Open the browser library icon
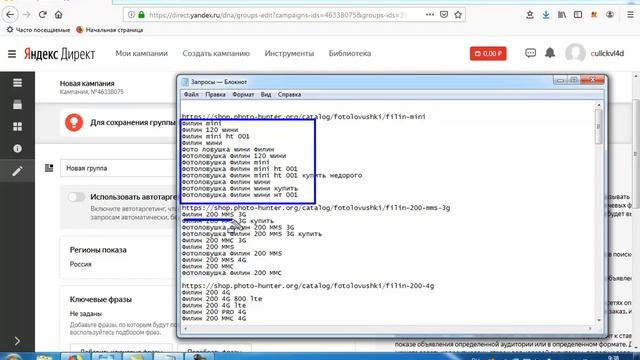 [562, 15]
